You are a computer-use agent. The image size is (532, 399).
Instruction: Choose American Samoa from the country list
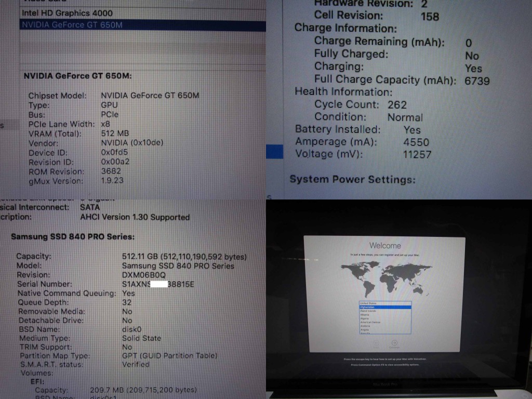[385, 322]
